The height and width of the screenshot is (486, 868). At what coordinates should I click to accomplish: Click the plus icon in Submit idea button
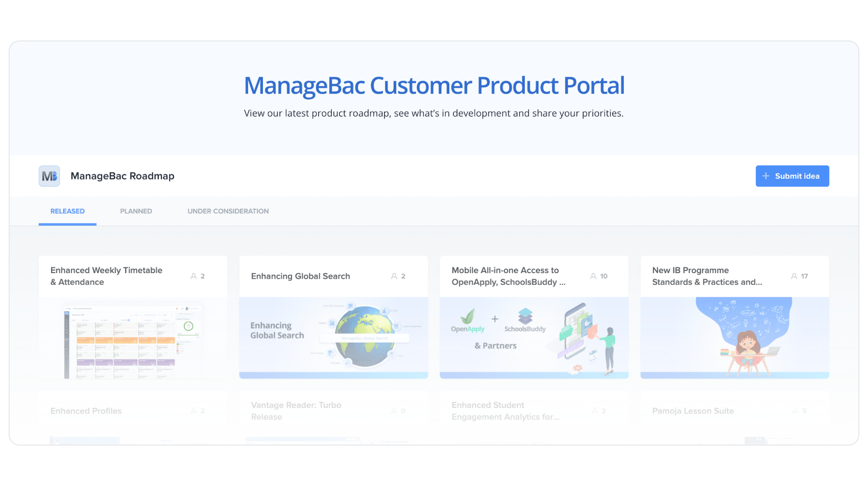click(766, 176)
